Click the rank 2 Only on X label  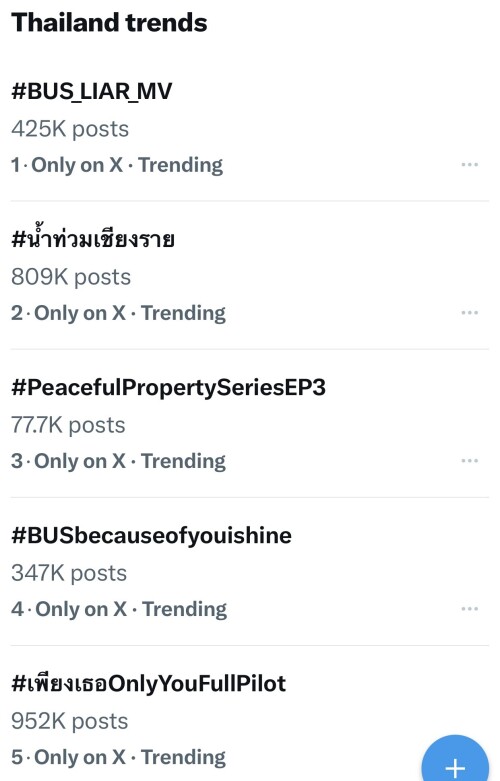pyautogui.click(x=80, y=313)
